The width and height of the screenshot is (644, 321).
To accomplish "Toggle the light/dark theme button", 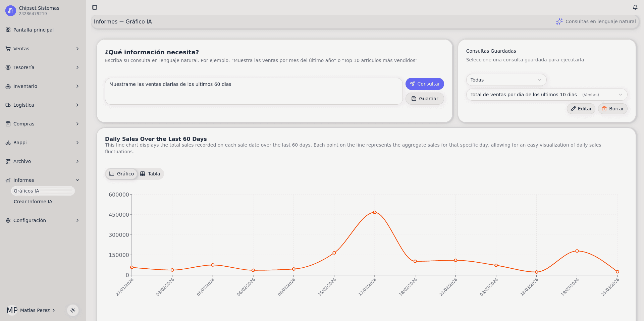I will tap(73, 310).
